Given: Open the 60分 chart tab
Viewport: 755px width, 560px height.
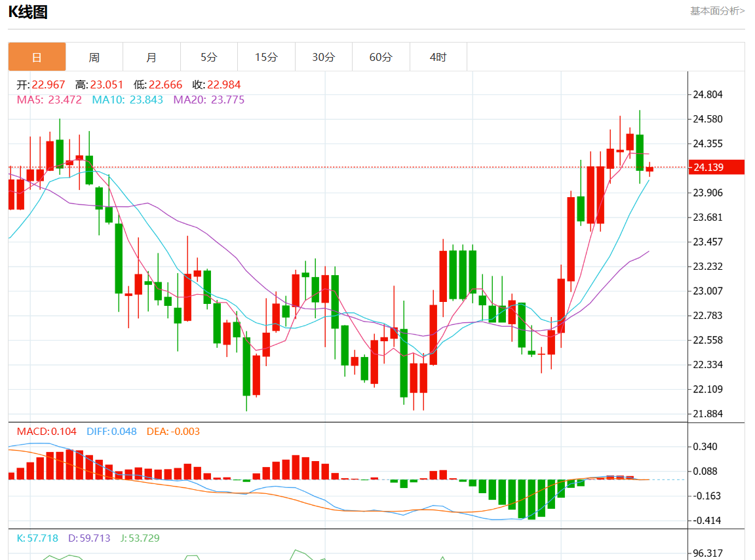Looking at the screenshot, I should (381, 57).
